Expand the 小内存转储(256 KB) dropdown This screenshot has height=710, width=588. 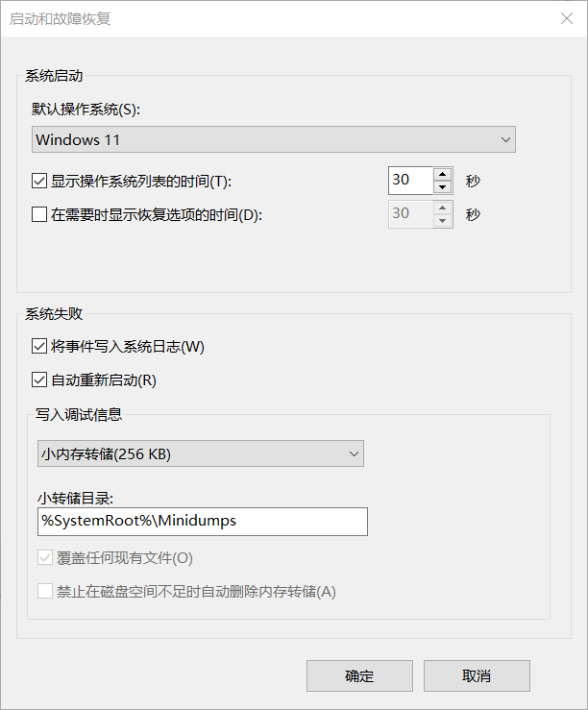201,453
